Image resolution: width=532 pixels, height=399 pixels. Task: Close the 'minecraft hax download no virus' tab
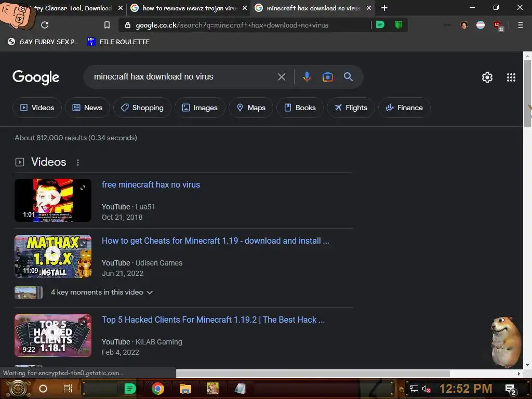tap(368, 8)
